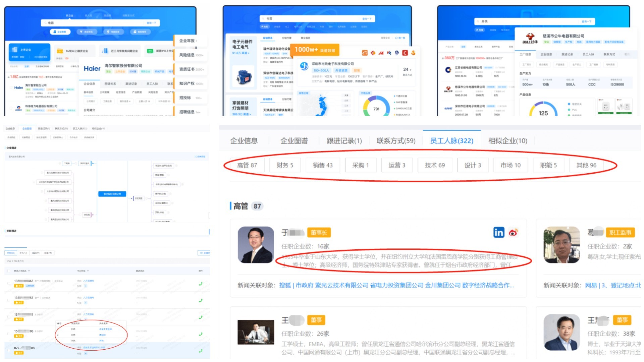
Task: Switch to large 相似企业(10) tab
Action: [508, 141]
